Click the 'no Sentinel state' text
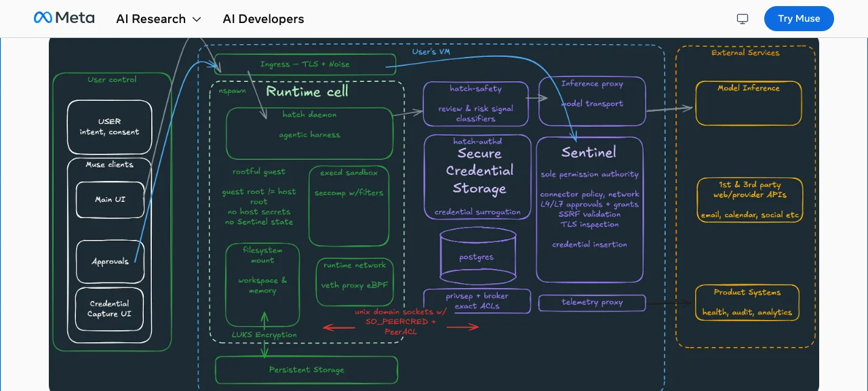The height and width of the screenshot is (391, 868). [x=258, y=222]
